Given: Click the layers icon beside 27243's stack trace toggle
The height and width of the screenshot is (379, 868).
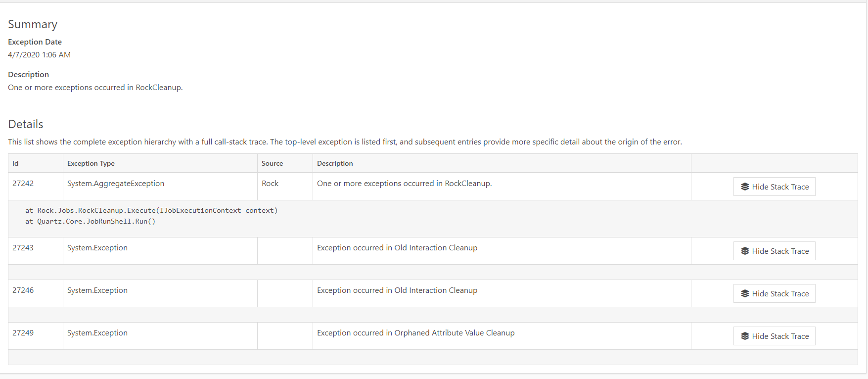Looking at the screenshot, I should coord(745,251).
